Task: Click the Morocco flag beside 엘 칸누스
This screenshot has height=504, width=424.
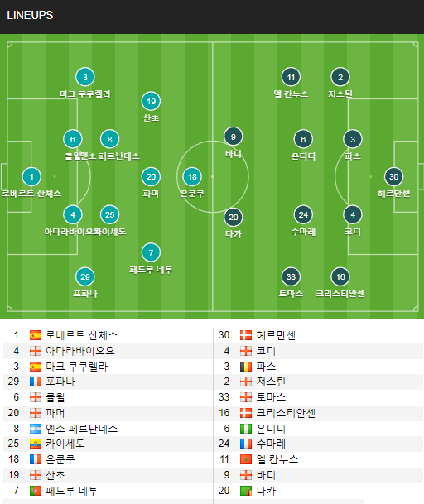Action: (246, 459)
